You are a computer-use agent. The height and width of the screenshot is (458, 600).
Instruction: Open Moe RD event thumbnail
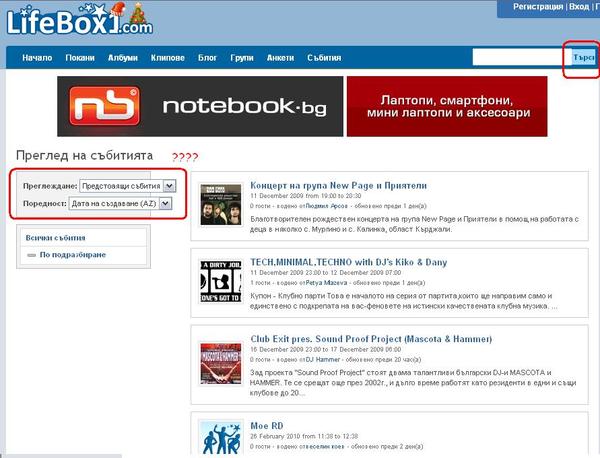point(221,438)
